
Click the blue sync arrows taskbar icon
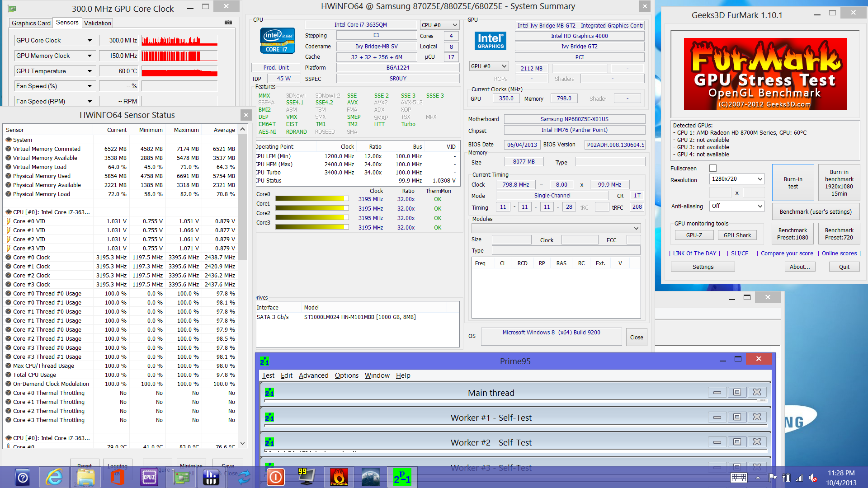click(244, 477)
